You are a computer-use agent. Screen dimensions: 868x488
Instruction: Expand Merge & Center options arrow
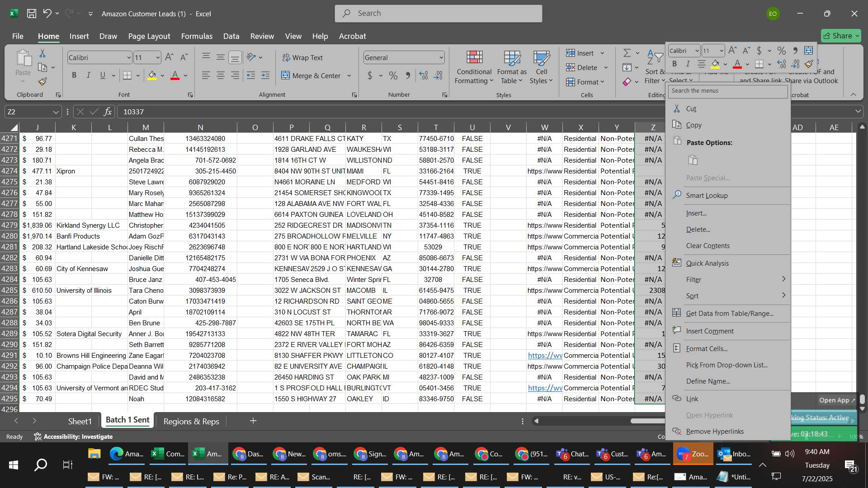tap(349, 75)
